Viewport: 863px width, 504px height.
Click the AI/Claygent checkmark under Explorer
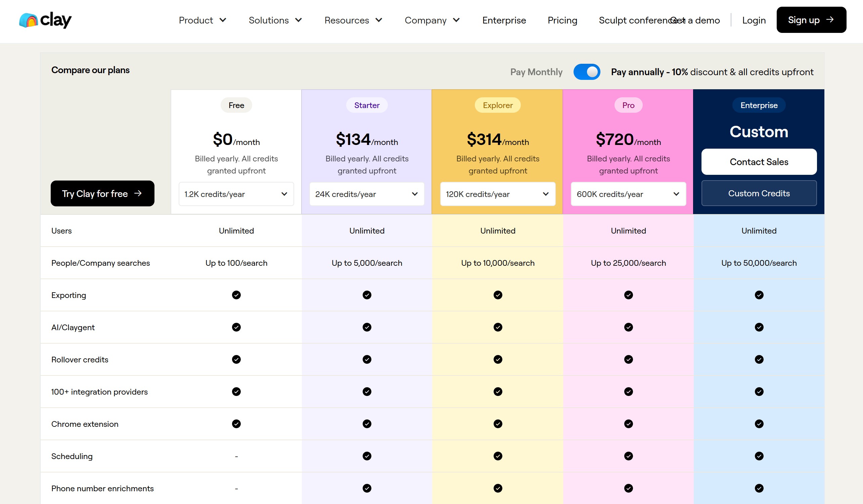(498, 327)
